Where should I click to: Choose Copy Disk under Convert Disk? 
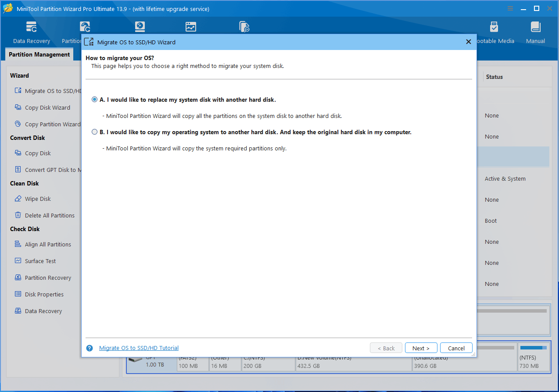pos(32,153)
